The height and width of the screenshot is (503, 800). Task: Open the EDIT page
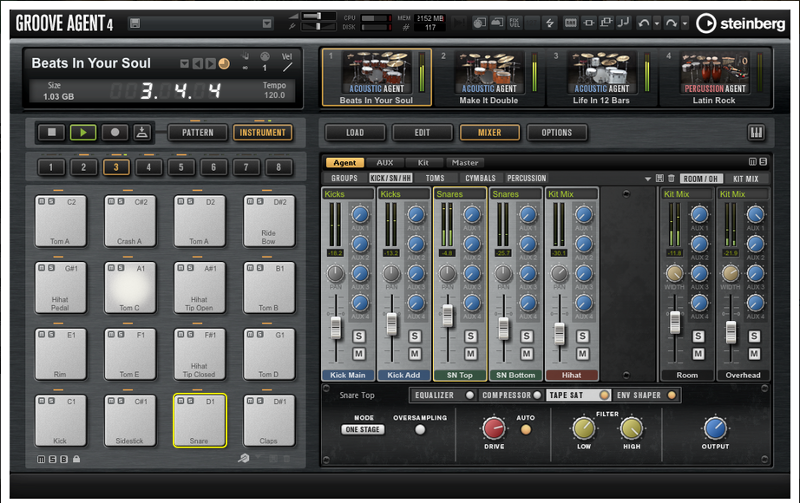pyautogui.click(x=422, y=133)
